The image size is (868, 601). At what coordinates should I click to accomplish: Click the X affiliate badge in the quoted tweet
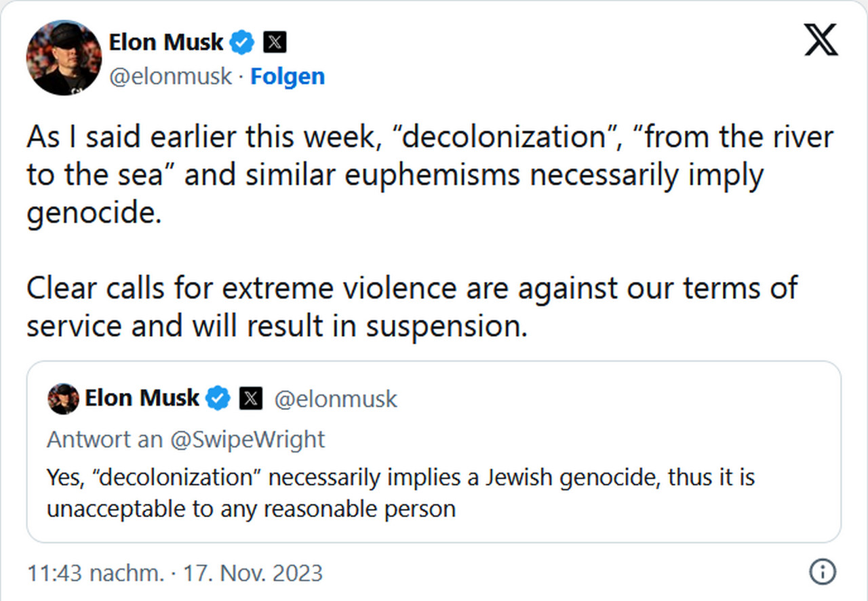click(250, 398)
